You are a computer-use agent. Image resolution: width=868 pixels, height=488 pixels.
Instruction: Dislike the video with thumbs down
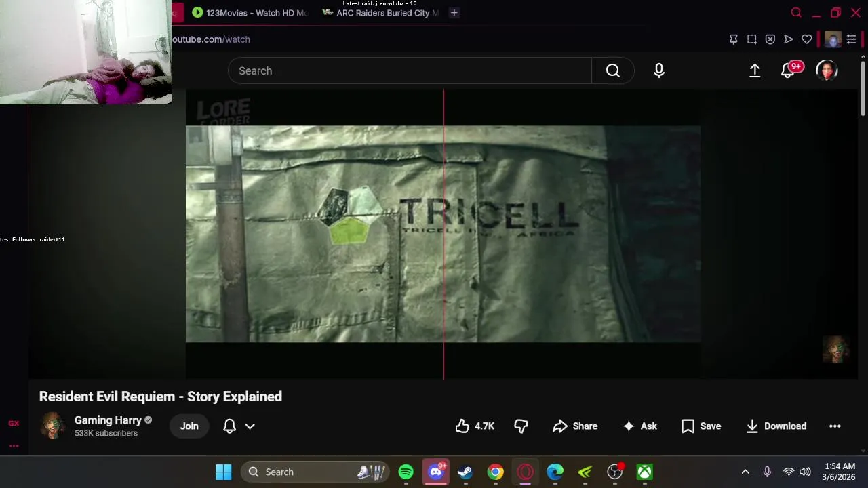pyautogui.click(x=521, y=426)
